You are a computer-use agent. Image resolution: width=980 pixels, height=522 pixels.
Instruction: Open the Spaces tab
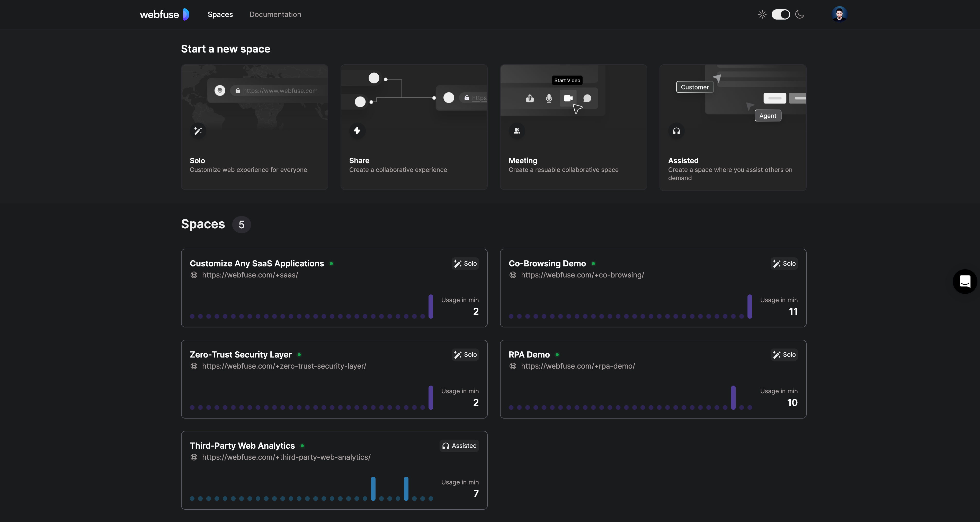[220, 14]
